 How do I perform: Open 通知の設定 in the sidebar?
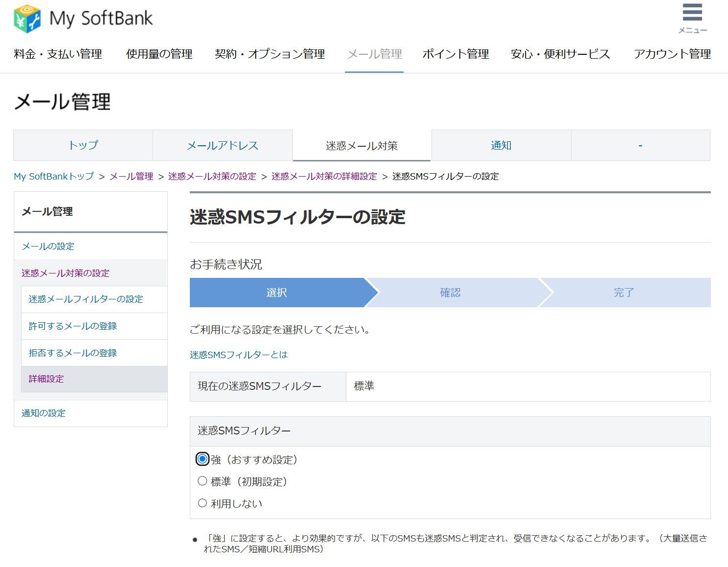click(44, 413)
